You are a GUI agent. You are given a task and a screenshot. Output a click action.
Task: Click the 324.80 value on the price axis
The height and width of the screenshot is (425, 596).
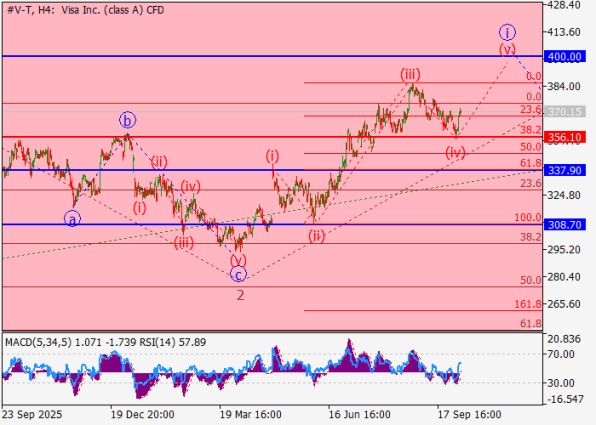564,195
